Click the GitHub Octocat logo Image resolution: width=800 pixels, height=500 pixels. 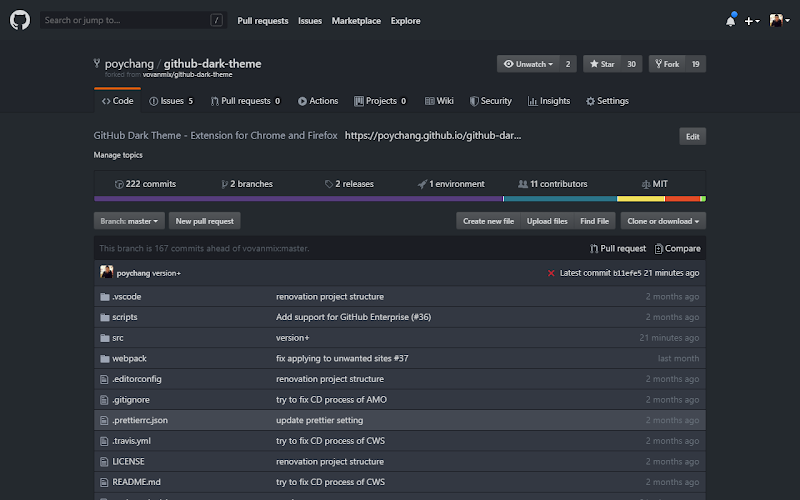(x=20, y=20)
